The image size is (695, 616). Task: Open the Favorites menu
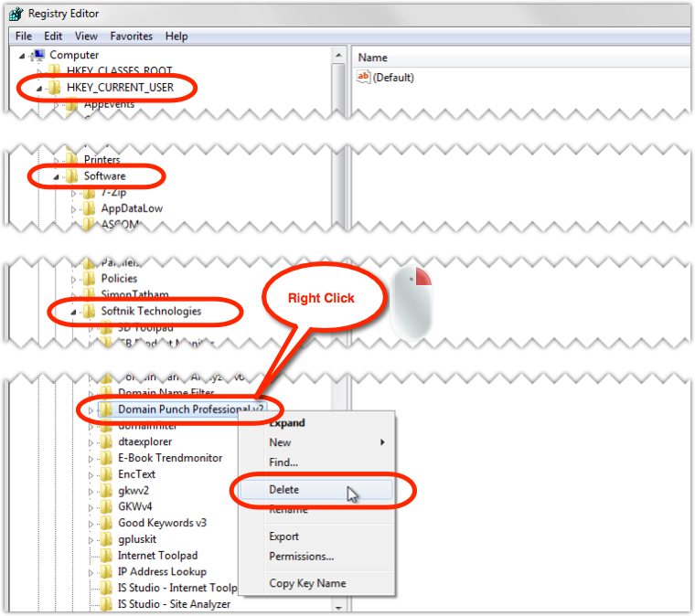coord(131,36)
